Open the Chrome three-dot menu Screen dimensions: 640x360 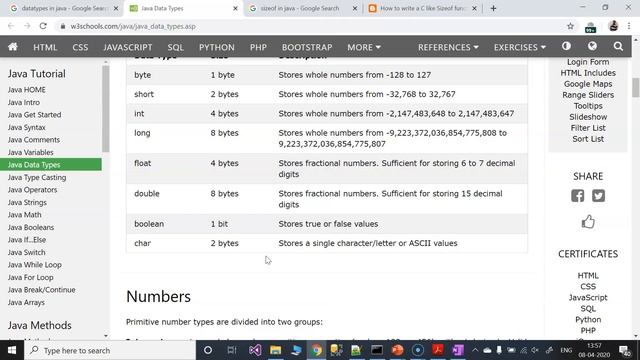(629, 26)
